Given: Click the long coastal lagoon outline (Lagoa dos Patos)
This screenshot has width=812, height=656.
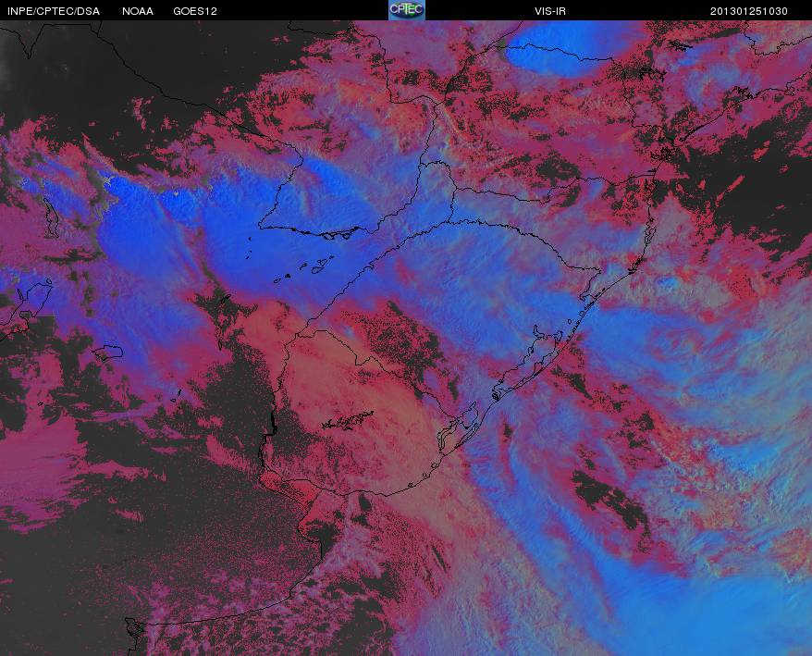Looking at the screenshot, I should pyautogui.click(x=525, y=363).
